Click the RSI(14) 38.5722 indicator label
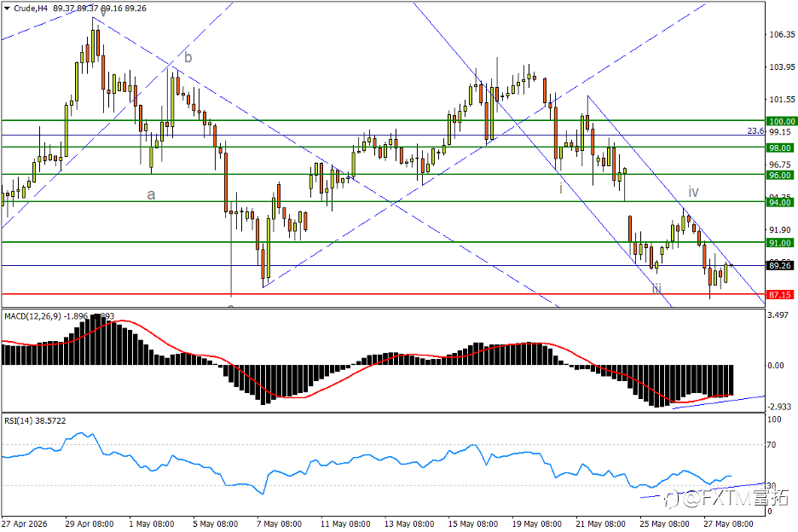 point(35,420)
